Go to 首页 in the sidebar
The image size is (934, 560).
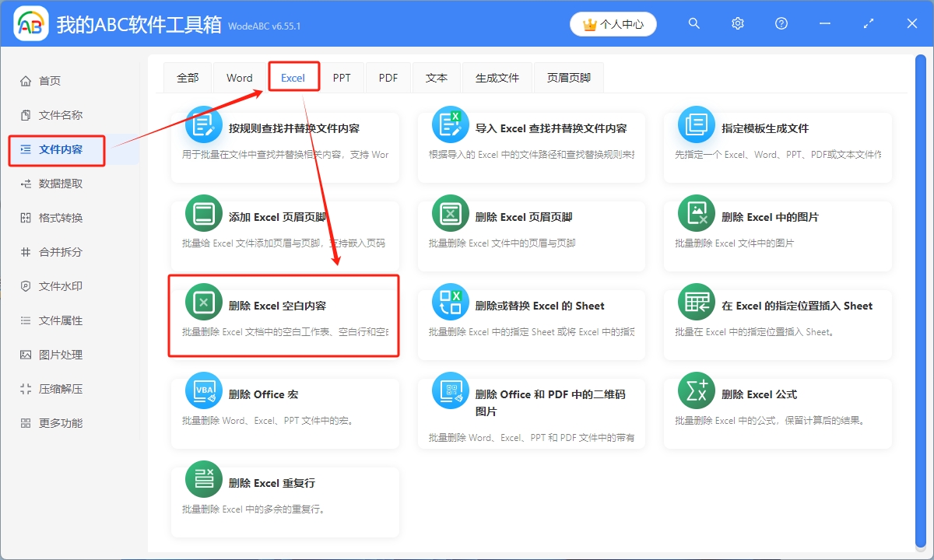click(50, 81)
